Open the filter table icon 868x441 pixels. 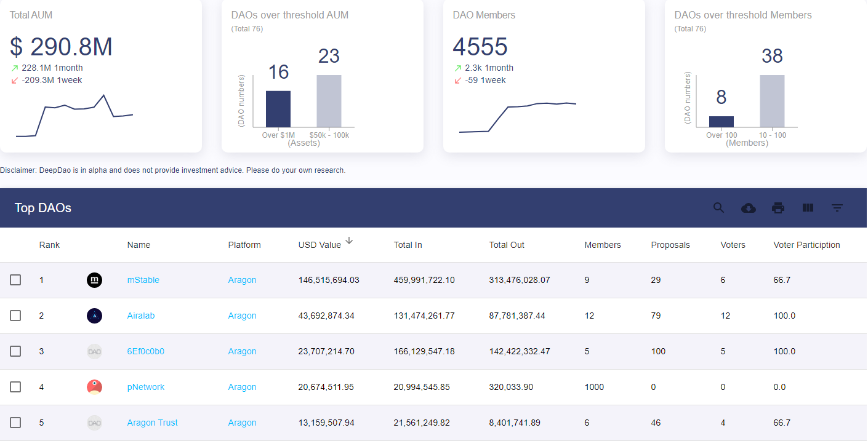point(837,208)
